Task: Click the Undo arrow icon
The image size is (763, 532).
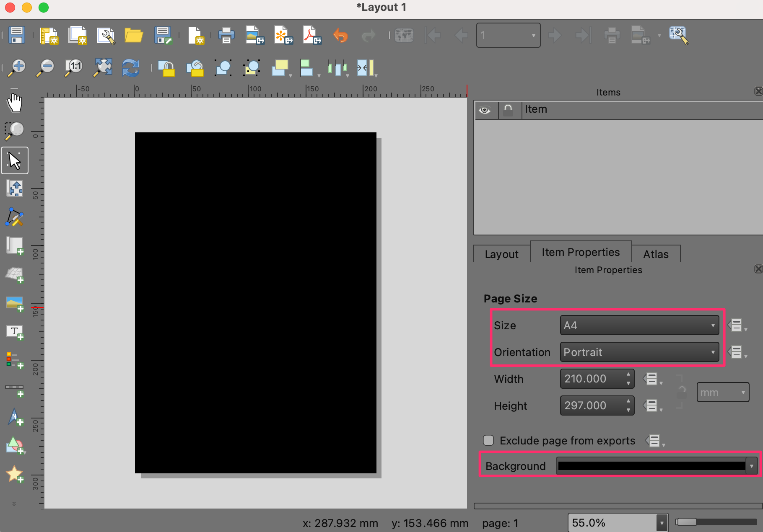Action: 340,35
